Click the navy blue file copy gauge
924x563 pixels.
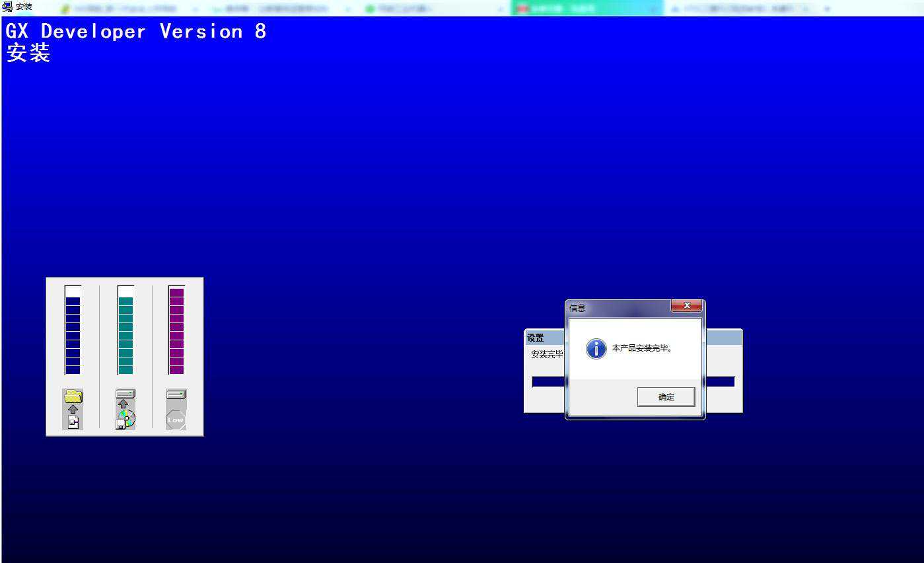pyautogui.click(x=73, y=330)
